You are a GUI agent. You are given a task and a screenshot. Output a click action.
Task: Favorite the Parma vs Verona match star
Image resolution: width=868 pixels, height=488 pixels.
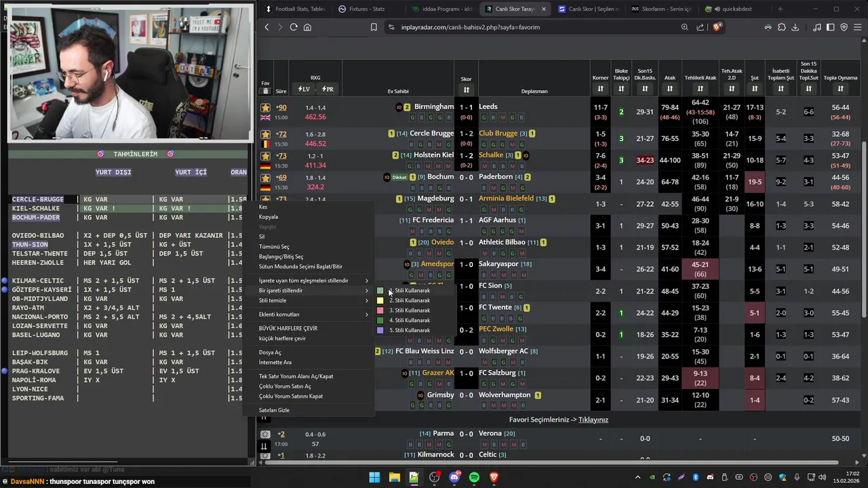265,434
